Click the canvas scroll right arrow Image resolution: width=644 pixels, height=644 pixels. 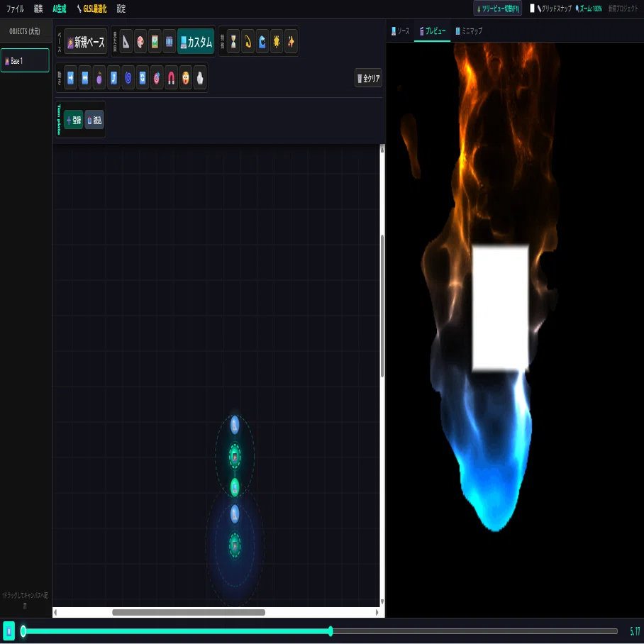coord(377,612)
